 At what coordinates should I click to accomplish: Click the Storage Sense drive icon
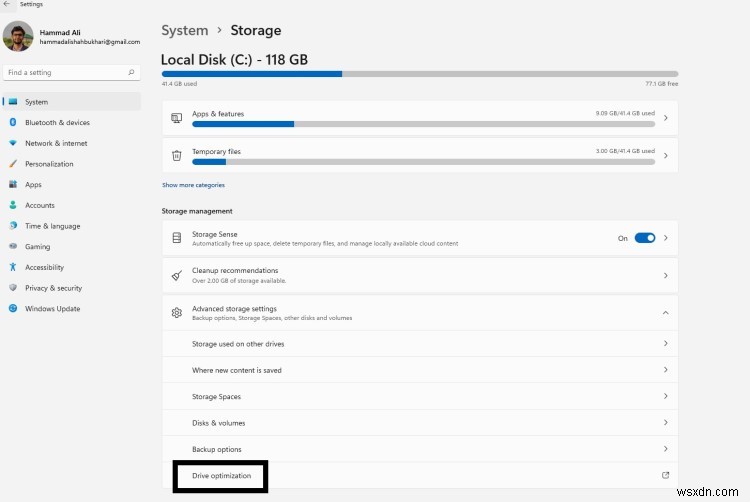pos(176,238)
